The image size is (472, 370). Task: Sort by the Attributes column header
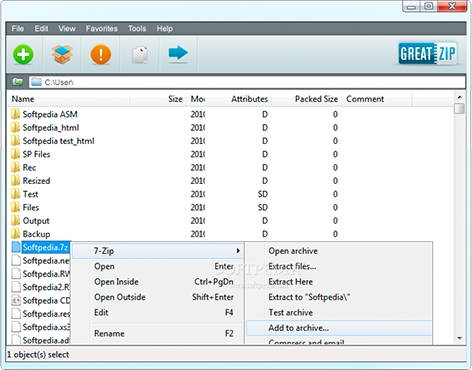pyautogui.click(x=239, y=99)
